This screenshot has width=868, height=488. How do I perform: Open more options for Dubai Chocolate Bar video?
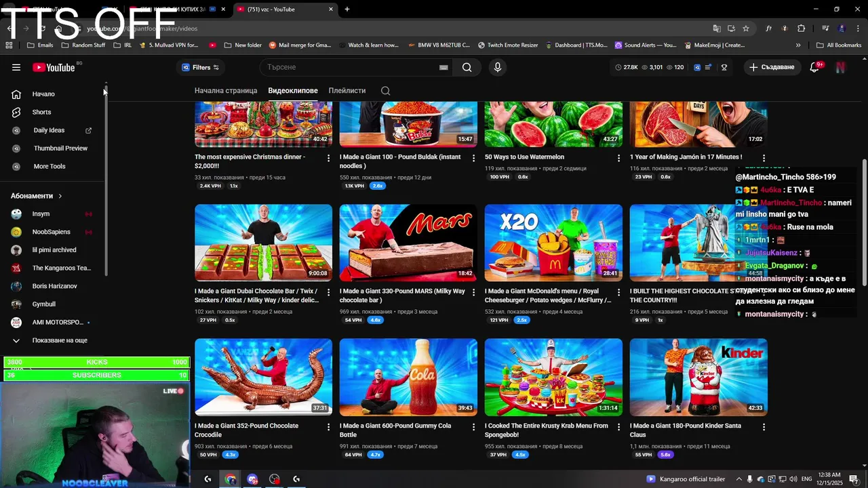[329, 292]
